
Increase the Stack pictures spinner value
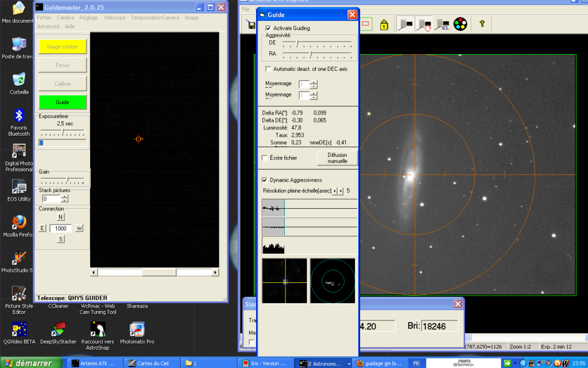point(64,196)
